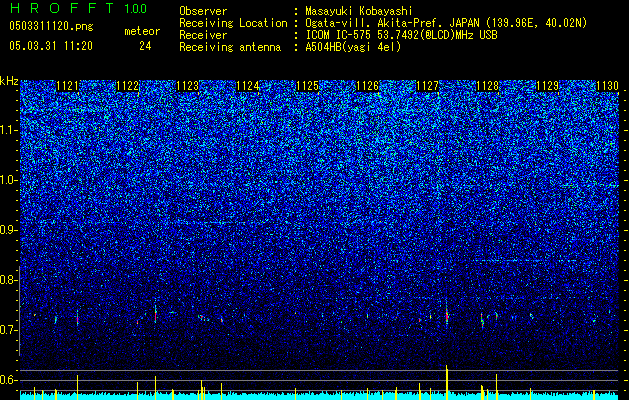
Task: Click the 0.9 frequency axis label
Action: tap(9, 230)
